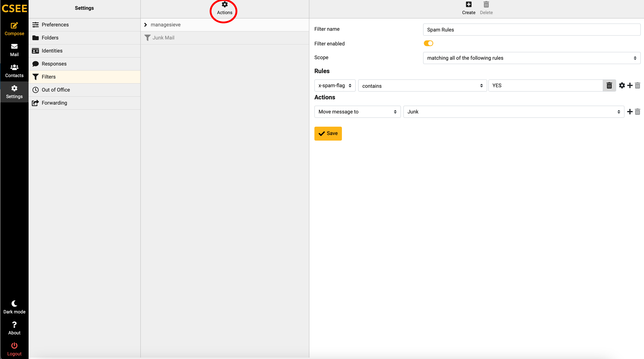Click the Identities card icon
The image size is (644, 359).
35,51
